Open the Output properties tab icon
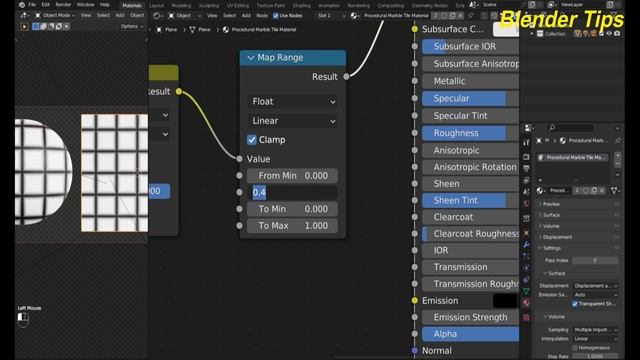640x360 pixels. pos(526,168)
